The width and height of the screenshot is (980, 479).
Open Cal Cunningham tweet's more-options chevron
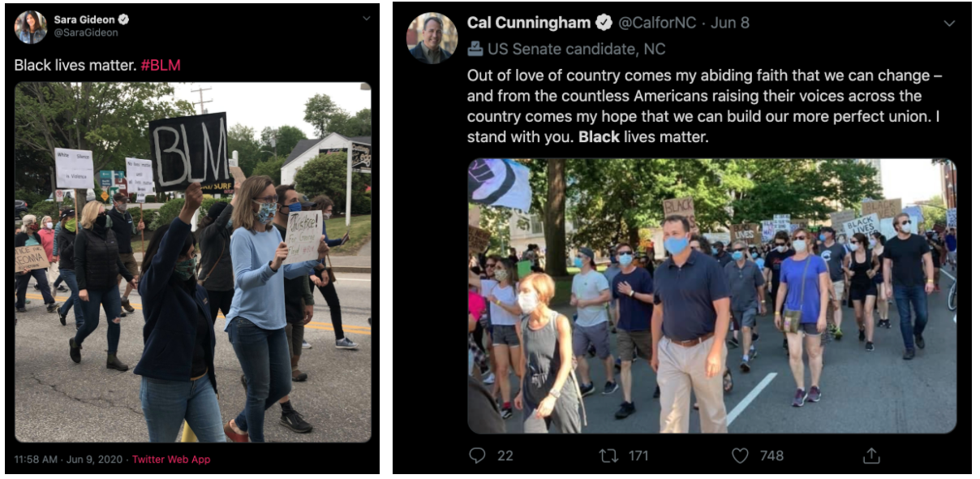949,24
